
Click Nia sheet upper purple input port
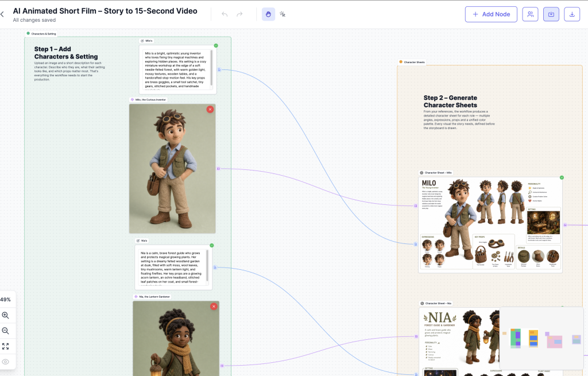click(416, 336)
